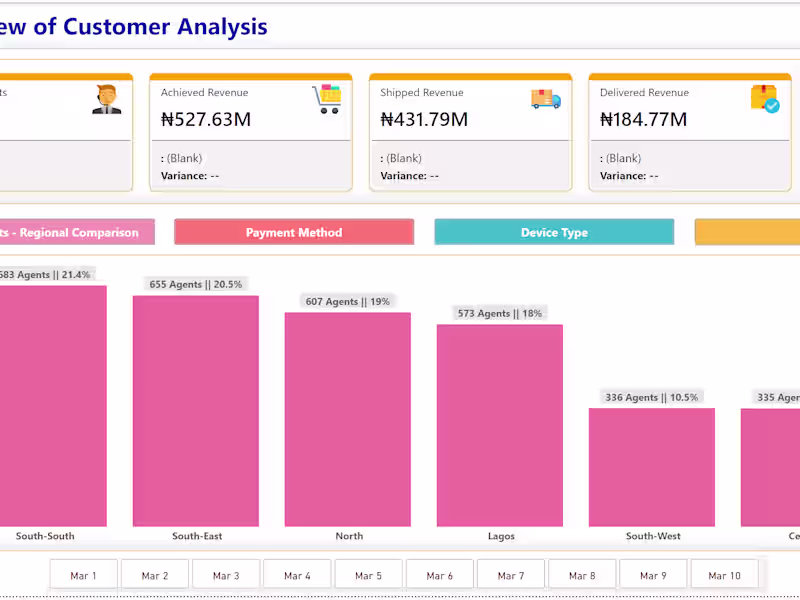This screenshot has width=800, height=600.
Task: Pick the Mar 5 date button
Action: click(x=368, y=575)
